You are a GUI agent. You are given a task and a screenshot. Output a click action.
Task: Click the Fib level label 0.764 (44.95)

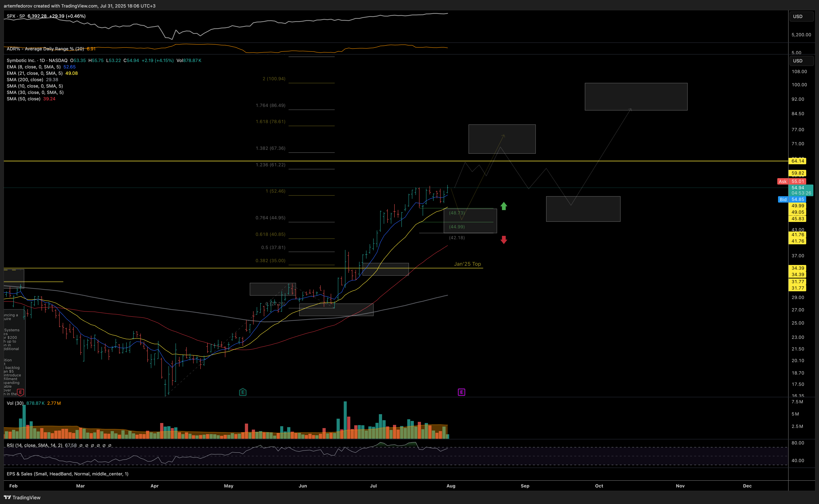[271, 218]
